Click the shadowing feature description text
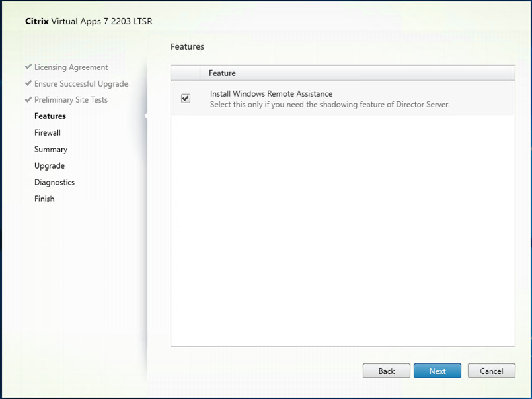The image size is (532, 399). click(330, 105)
